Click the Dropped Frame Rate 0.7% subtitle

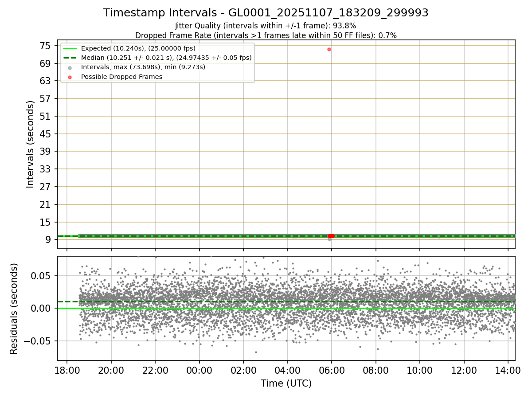[266, 35]
